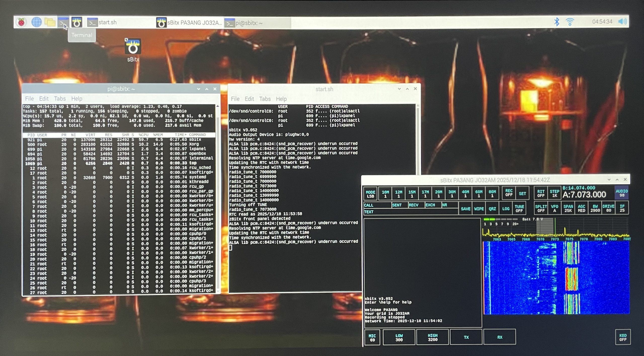The width and height of the screenshot is (644, 356).
Task: Toggle RIT OFF in sBitx
Action: pyautogui.click(x=541, y=193)
